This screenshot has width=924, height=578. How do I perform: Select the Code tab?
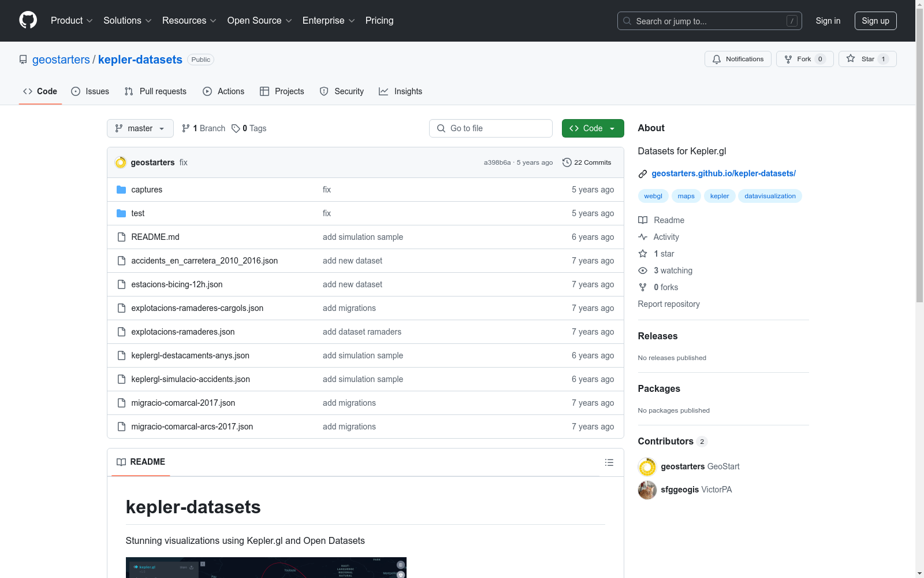pyautogui.click(x=40, y=91)
